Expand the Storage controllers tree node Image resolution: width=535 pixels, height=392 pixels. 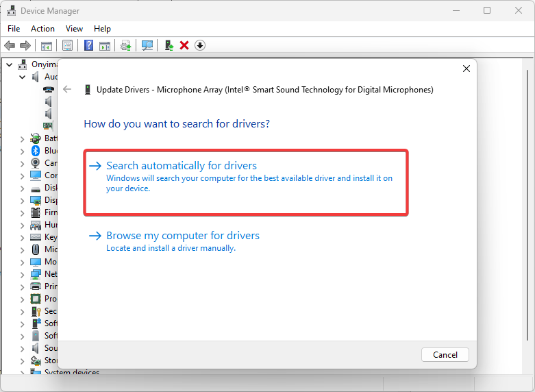click(x=22, y=361)
